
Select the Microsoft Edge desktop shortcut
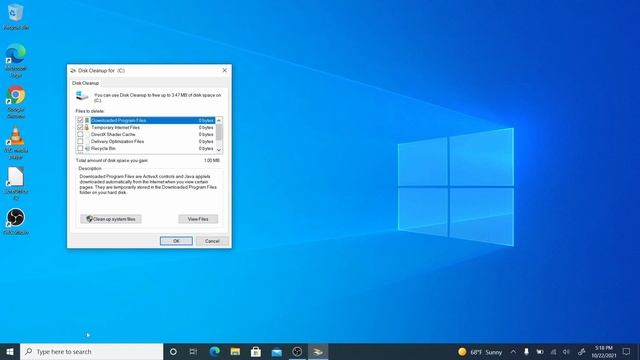coord(16,60)
